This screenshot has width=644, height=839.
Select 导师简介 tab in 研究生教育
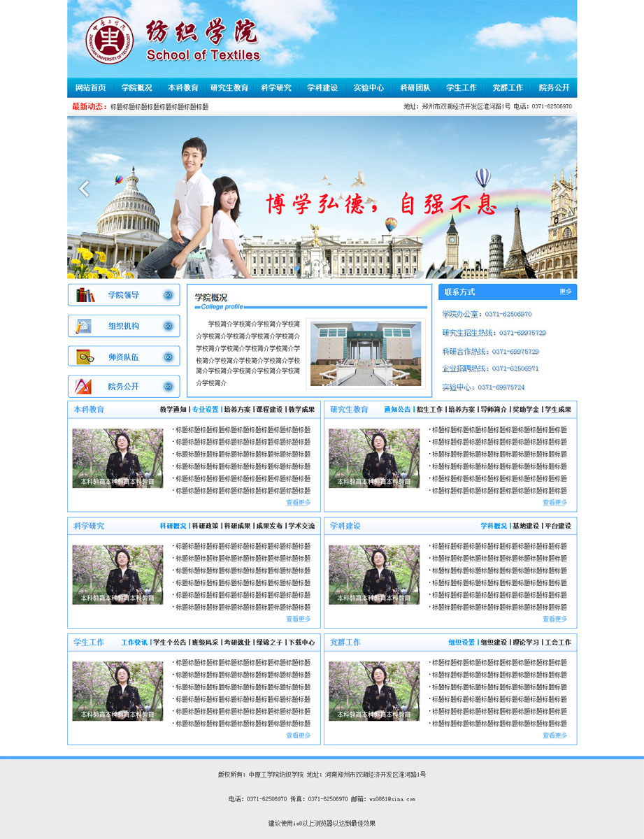pos(493,410)
